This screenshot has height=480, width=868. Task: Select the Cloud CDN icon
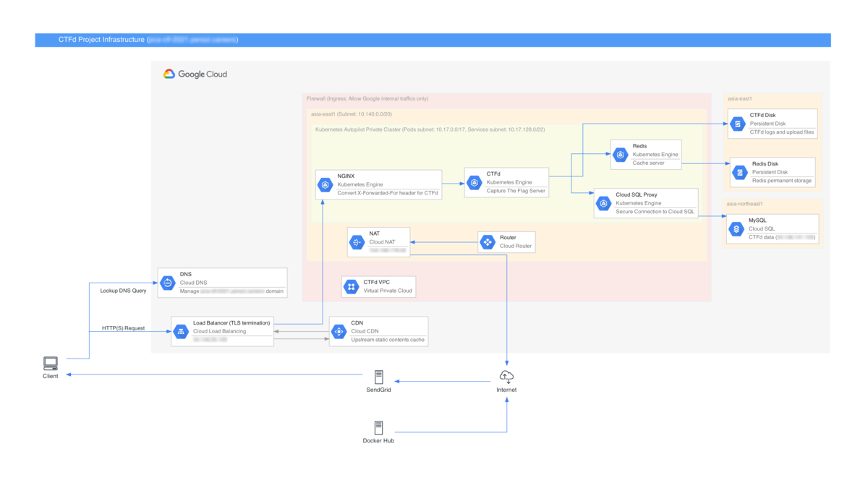339,331
